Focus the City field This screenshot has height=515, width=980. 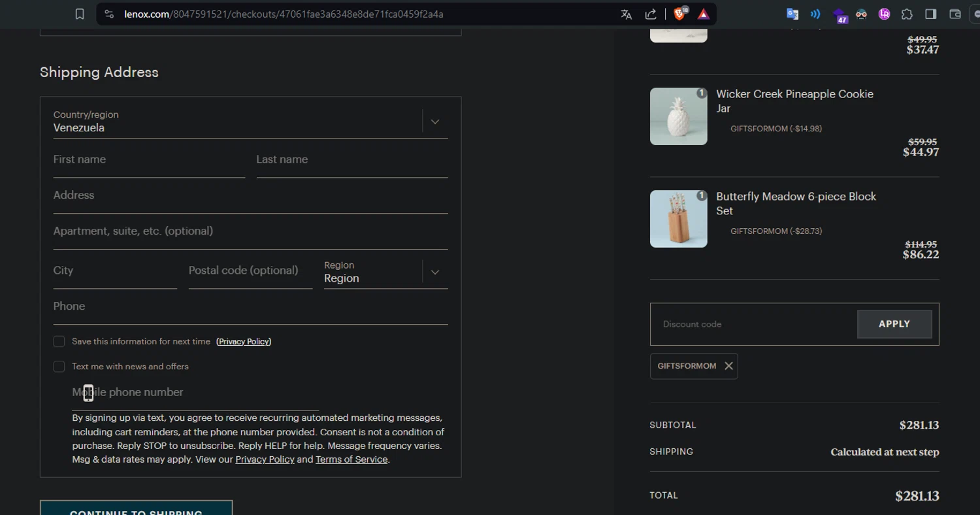click(x=115, y=271)
